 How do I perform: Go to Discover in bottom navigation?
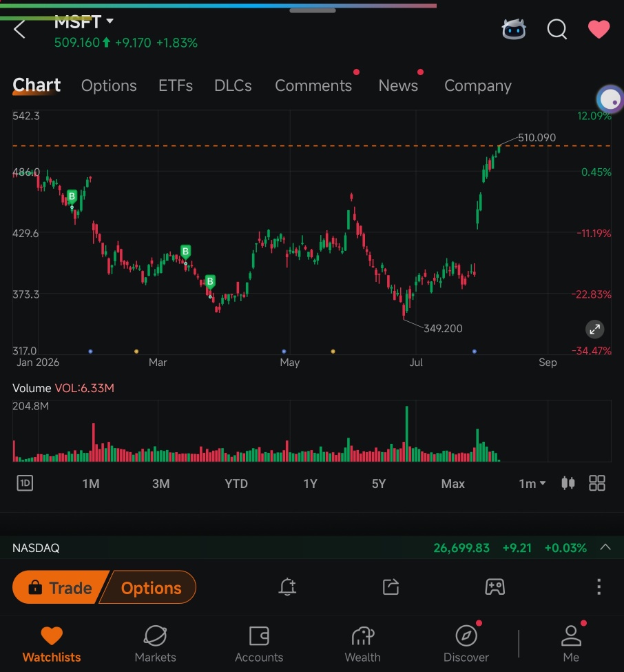pyautogui.click(x=466, y=644)
